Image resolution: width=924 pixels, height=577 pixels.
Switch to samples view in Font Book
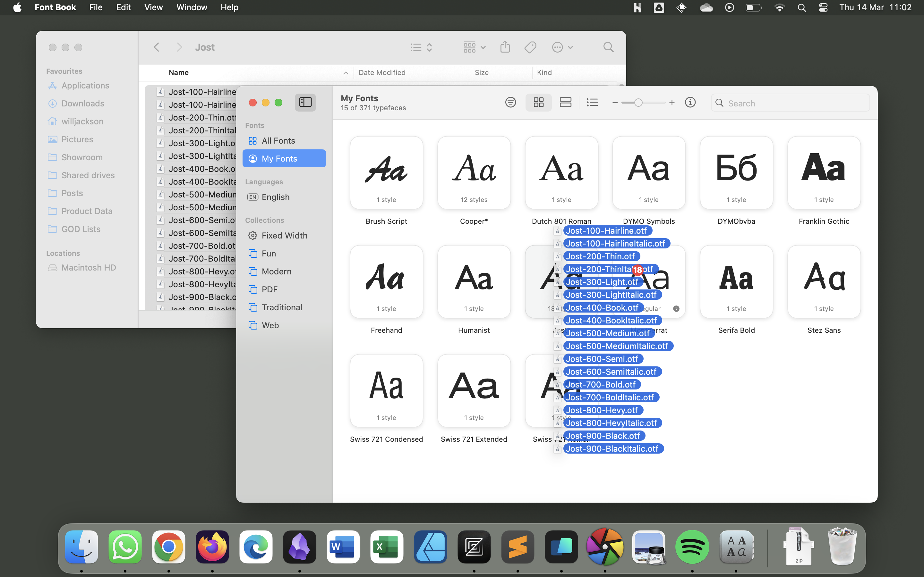pos(565,102)
